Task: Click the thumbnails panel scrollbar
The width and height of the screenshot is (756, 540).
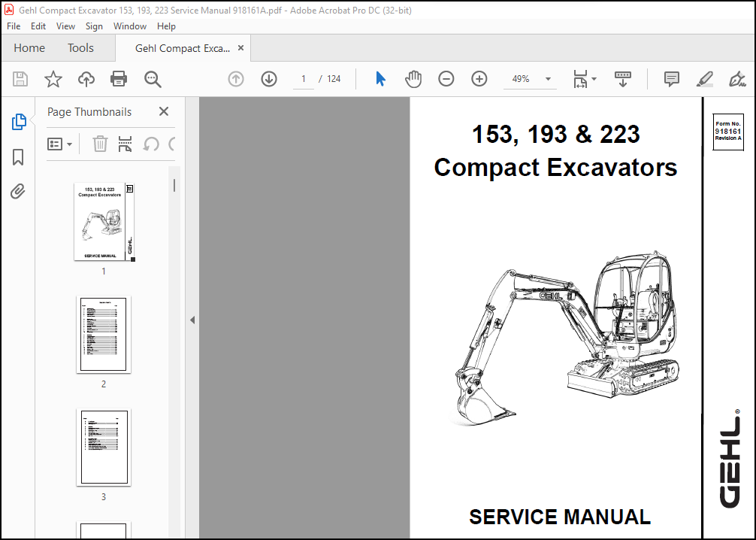Action: click(174, 186)
